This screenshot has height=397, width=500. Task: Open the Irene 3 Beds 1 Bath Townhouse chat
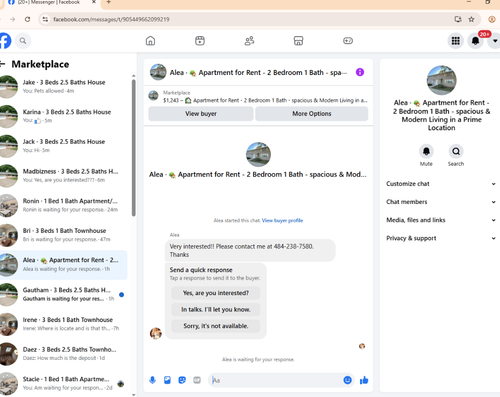(64, 324)
